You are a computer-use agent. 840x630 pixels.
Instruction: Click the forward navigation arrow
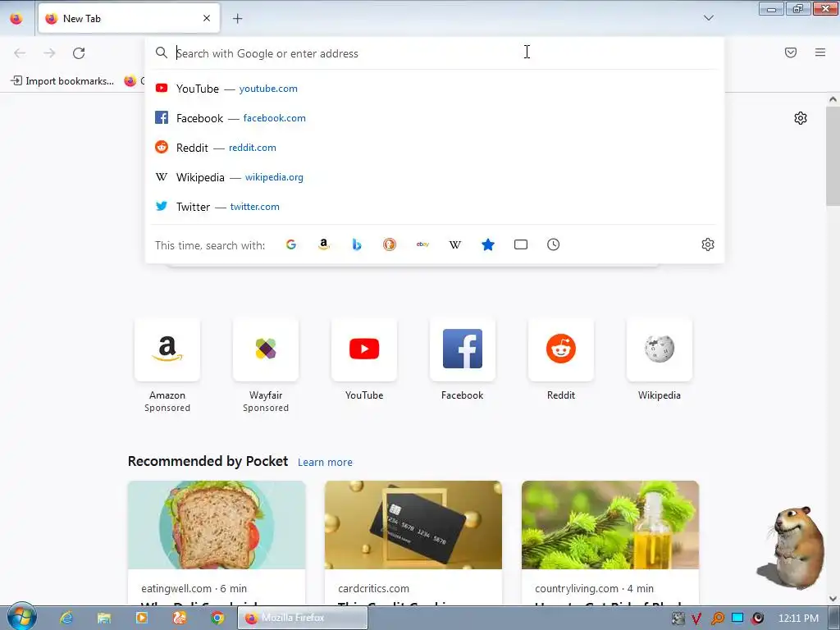pos(49,53)
